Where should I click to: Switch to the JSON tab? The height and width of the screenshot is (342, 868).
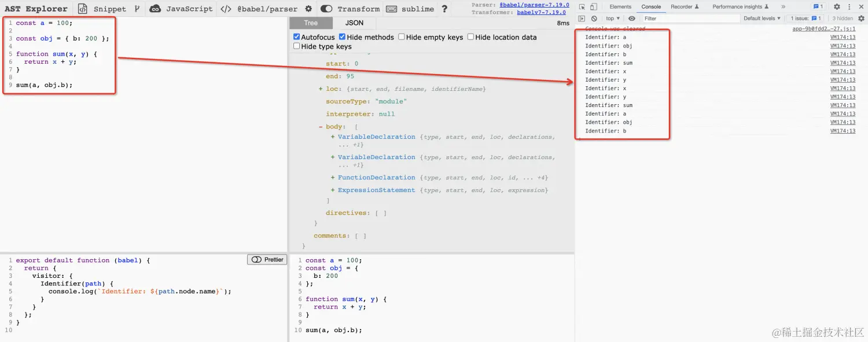pyautogui.click(x=355, y=23)
